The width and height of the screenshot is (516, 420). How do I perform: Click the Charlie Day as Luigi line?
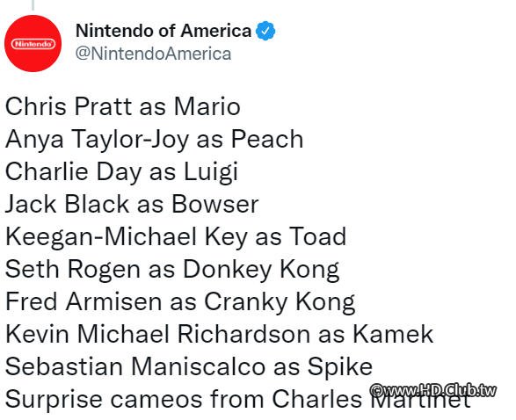(122, 171)
